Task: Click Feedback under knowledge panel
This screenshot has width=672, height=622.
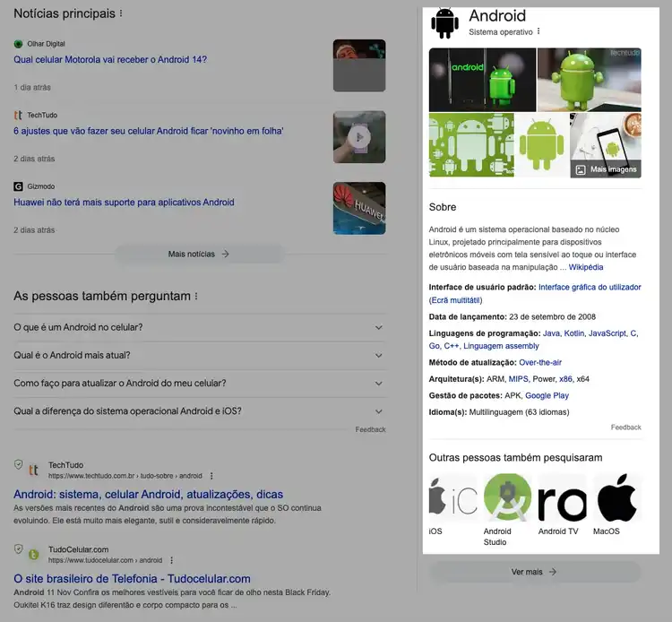Action: [x=625, y=428]
